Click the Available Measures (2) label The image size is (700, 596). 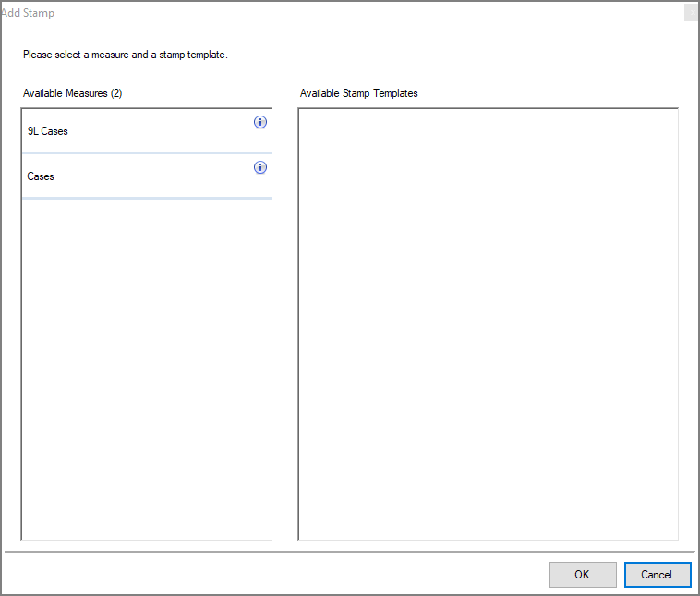point(73,93)
